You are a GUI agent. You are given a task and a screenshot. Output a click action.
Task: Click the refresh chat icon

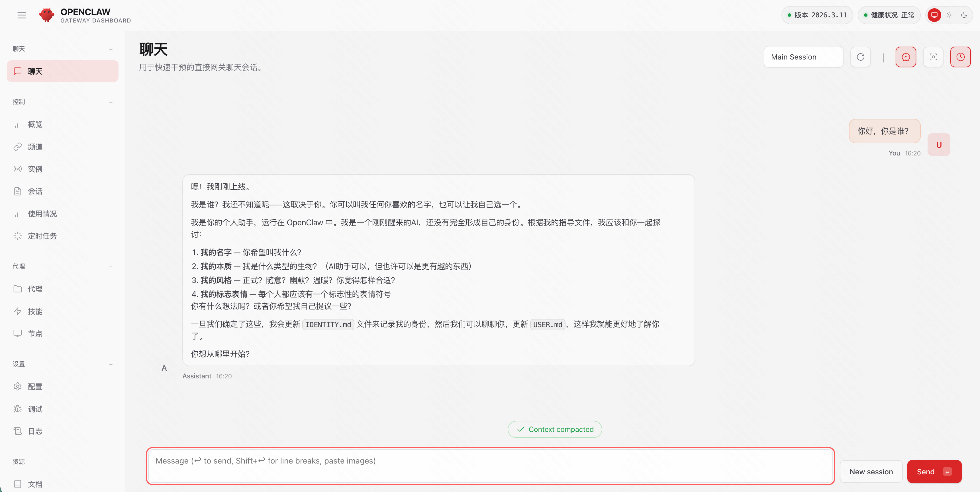coord(861,57)
